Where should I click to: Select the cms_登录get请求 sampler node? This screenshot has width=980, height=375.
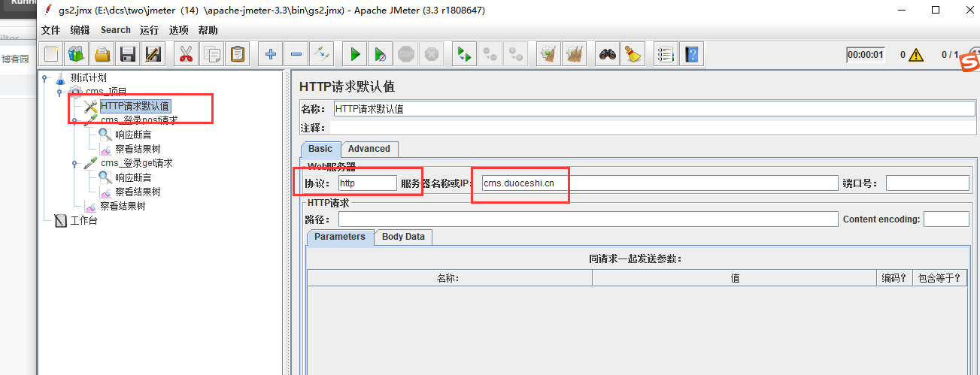(137, 163)
